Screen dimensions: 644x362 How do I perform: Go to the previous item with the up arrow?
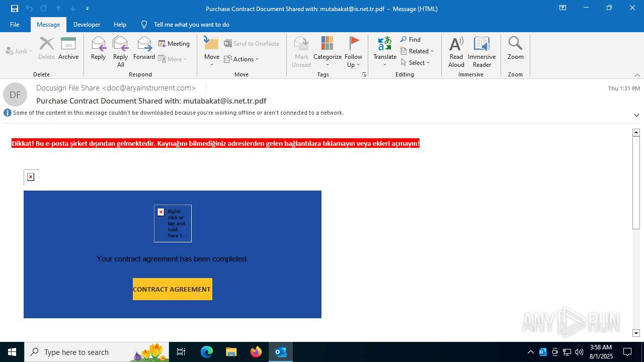(58, 9)
